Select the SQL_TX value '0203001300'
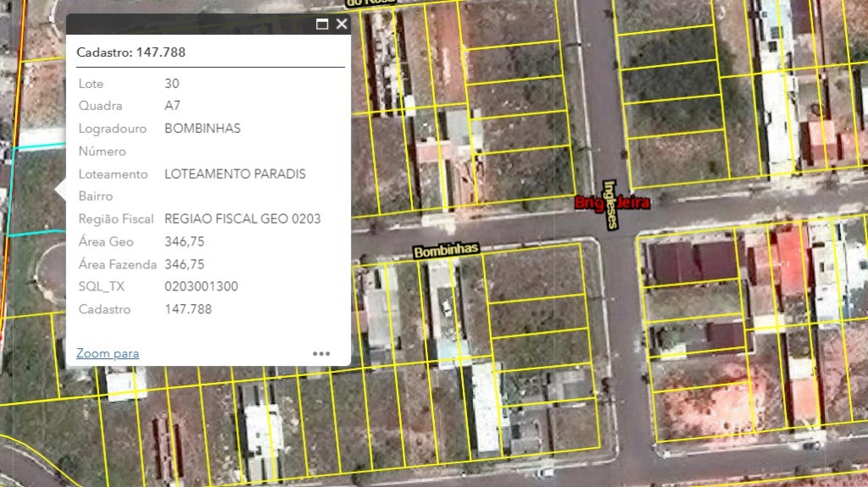Viewport: 868px width, 487px height. coord(201,286)
